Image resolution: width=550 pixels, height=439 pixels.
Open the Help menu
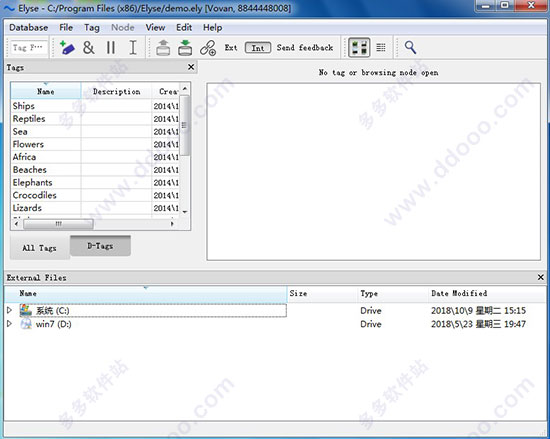pyautogui.click(x=213, y=27)
